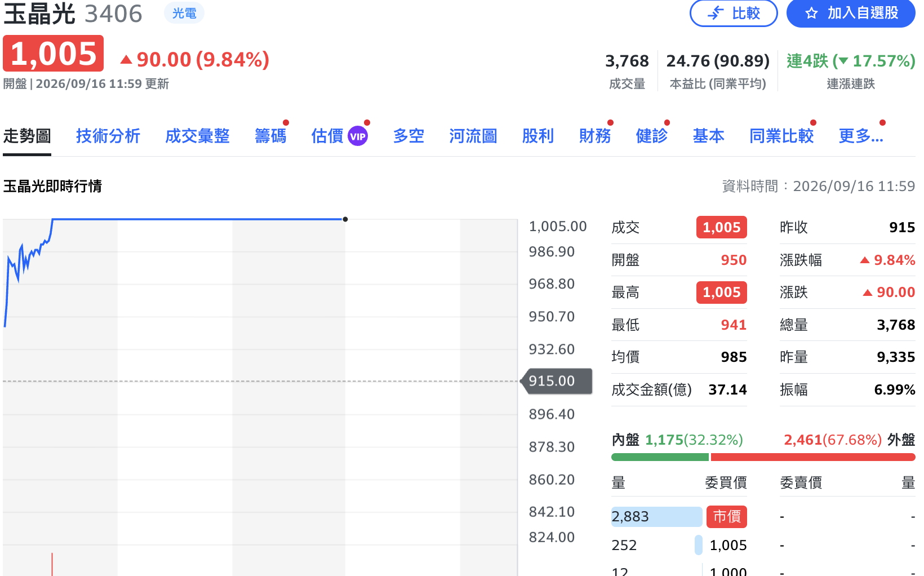Click the compare arrows icon in 比較
Screen dimensions: 924x576
tap(716, 13)
